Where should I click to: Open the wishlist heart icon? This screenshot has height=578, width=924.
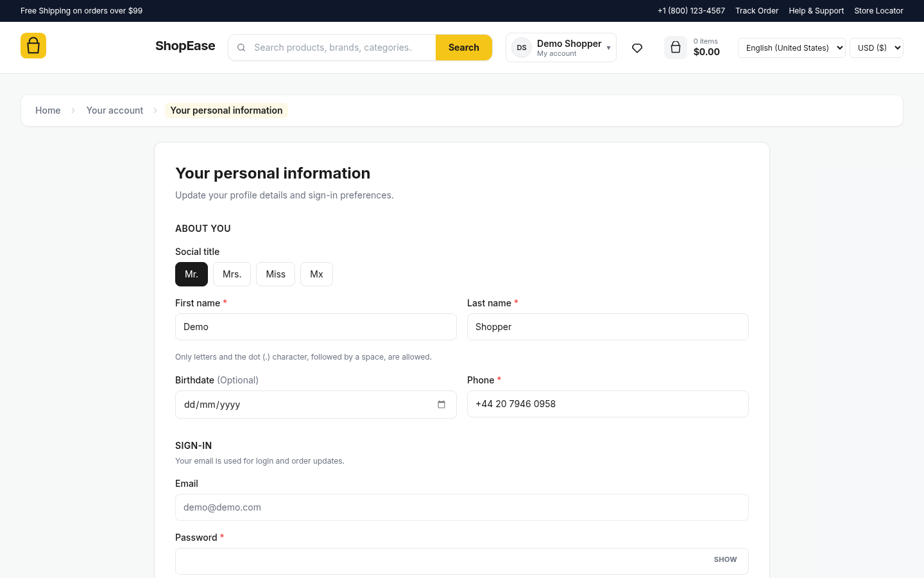(637, 48)
